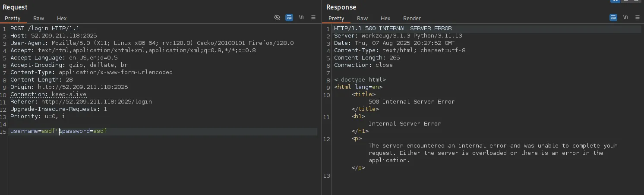Toggle show newlines \n in Response panel

pos(625,17)
